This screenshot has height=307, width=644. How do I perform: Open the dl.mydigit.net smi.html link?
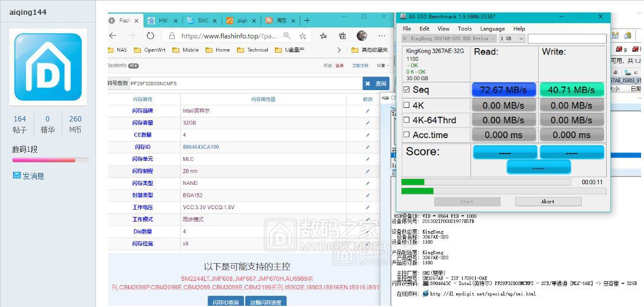click(483, 294)
